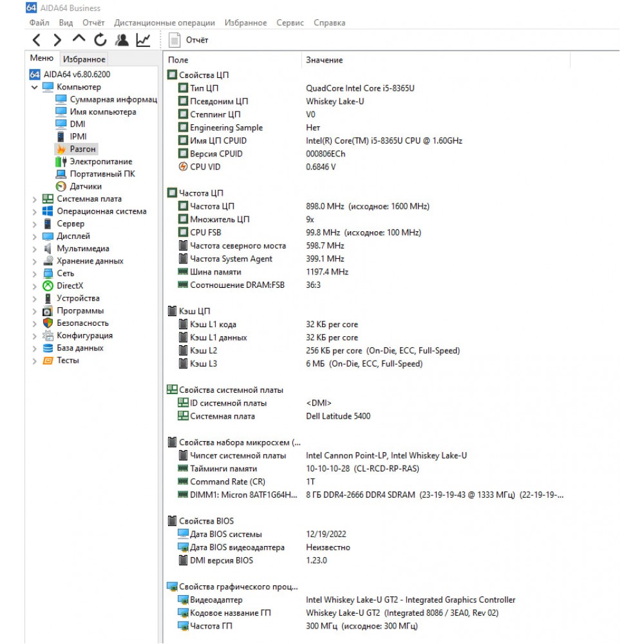This screenshot has height=644, width=644.
Task: Click the Системная плата motherboard icon
Action: coord(48,199)
